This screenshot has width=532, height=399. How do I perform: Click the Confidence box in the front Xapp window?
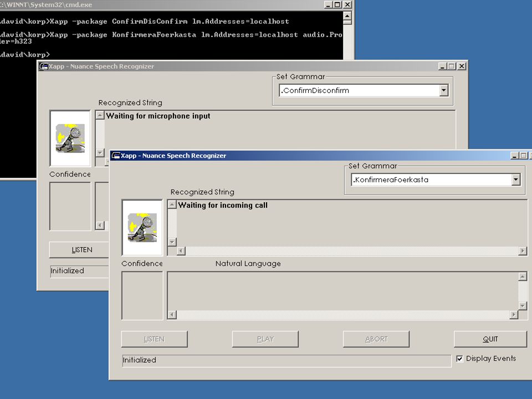[142, 295]
